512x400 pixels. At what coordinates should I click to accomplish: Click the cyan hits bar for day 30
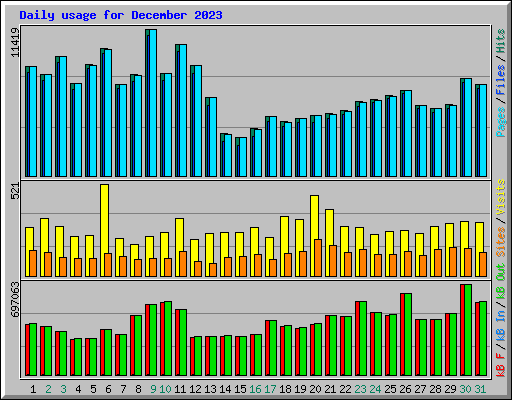pos(468,128)
